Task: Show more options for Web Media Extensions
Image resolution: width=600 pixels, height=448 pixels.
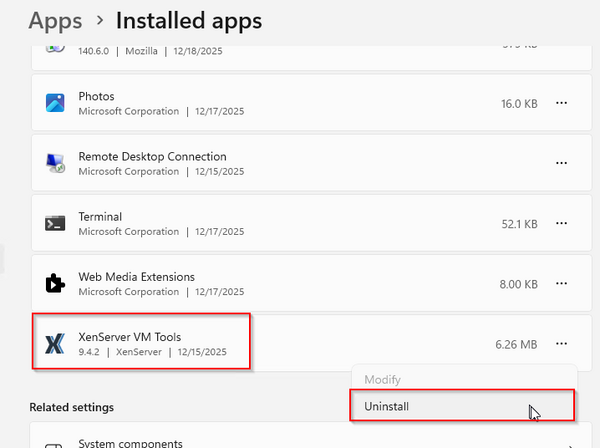Action: click(562, 283)
